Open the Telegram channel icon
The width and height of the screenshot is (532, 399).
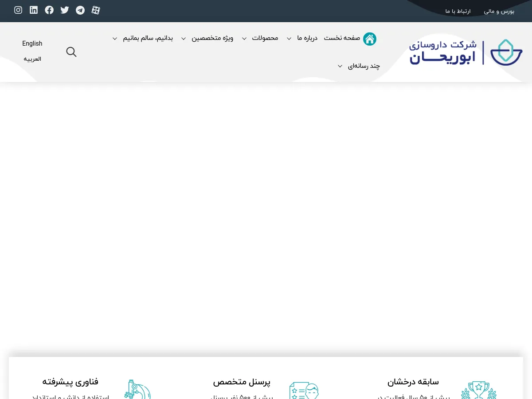click(80, 10)
